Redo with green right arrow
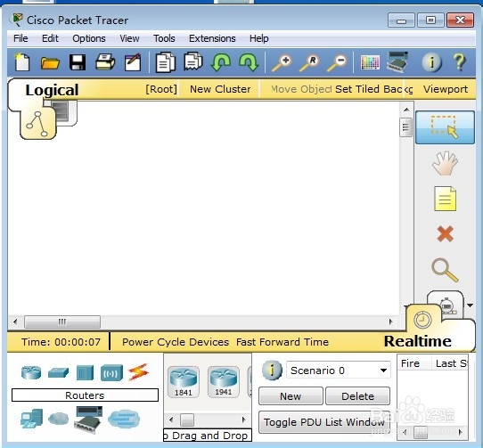483x448 pixels. [249, 62]
